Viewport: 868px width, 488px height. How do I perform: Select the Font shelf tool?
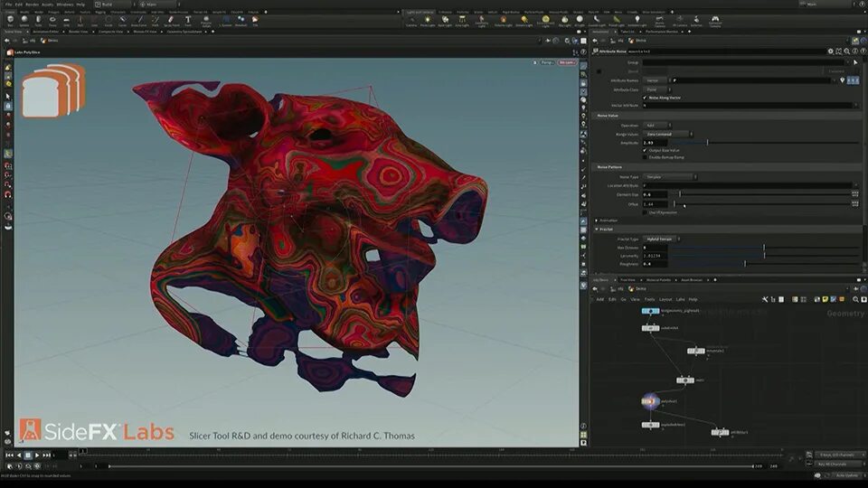point(188,21)
